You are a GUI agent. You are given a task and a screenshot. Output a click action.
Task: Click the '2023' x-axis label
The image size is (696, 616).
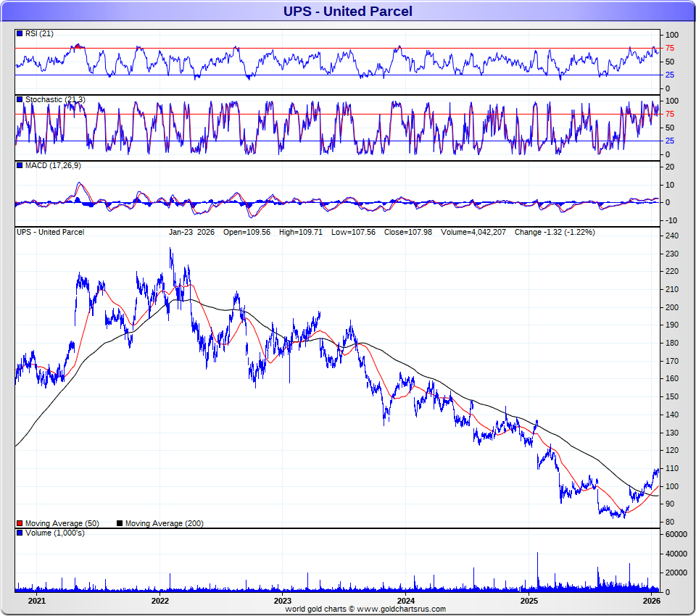point(283,601)
